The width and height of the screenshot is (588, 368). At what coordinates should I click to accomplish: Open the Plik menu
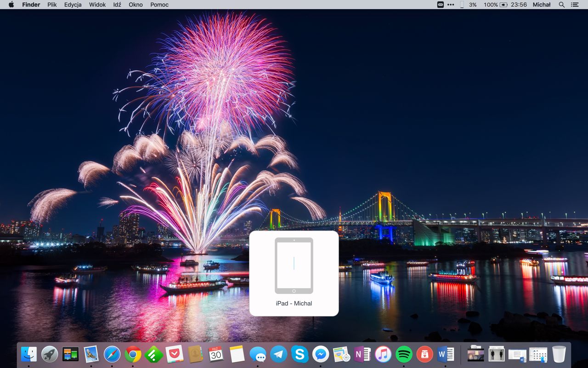click(52, 5)
